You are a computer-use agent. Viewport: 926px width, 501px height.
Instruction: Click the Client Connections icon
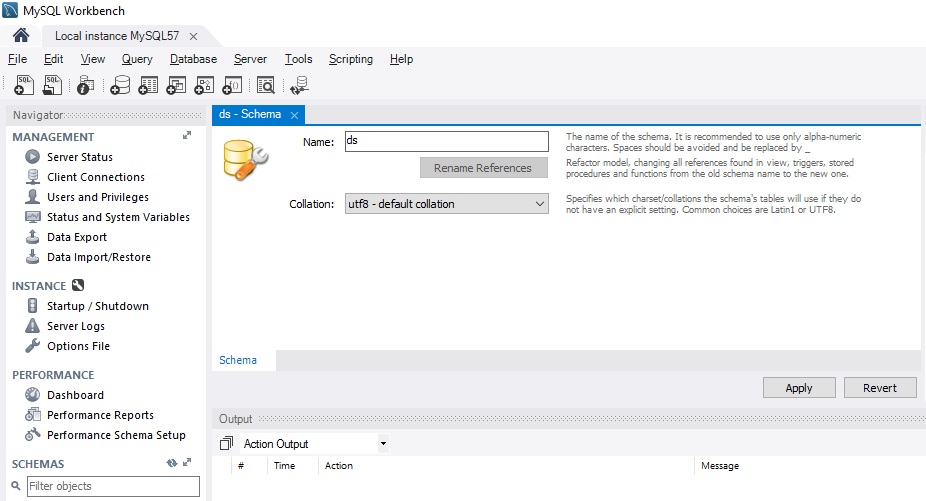[32, 177]
